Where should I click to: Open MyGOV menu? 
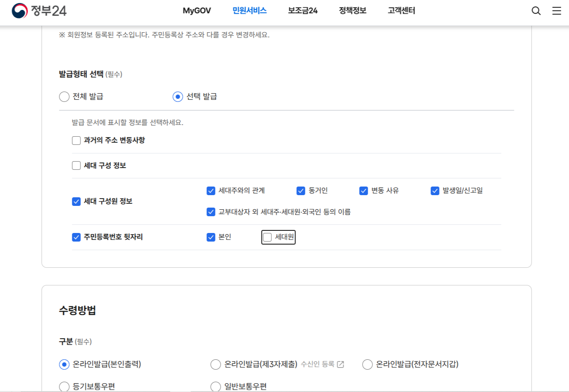(197, 11)
